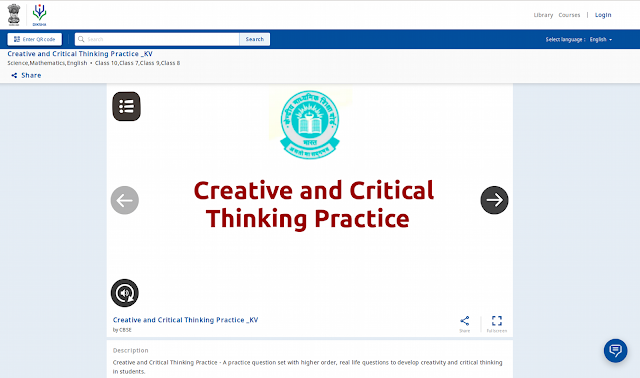Click the 'by CBSE' author text
This screenshot has width=640, height=378.
point(122,330)
